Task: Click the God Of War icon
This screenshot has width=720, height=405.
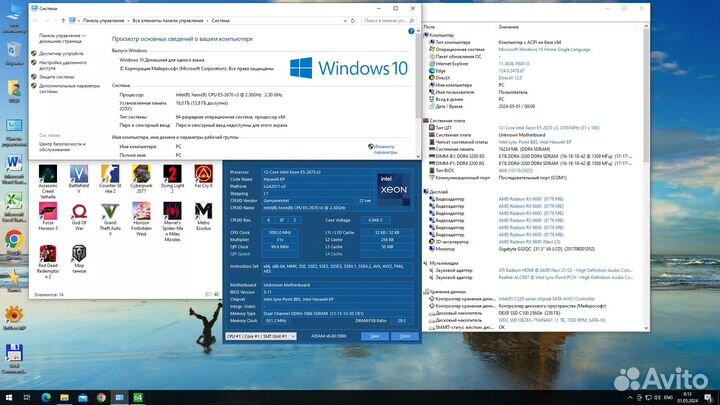Action: 79,216
